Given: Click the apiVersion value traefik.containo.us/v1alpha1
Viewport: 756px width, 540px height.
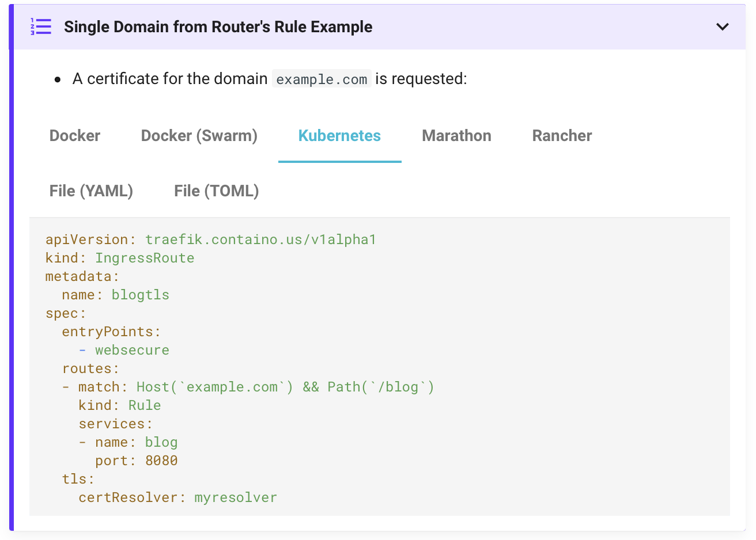Looking at the screenshot, I should coord(260,239).
